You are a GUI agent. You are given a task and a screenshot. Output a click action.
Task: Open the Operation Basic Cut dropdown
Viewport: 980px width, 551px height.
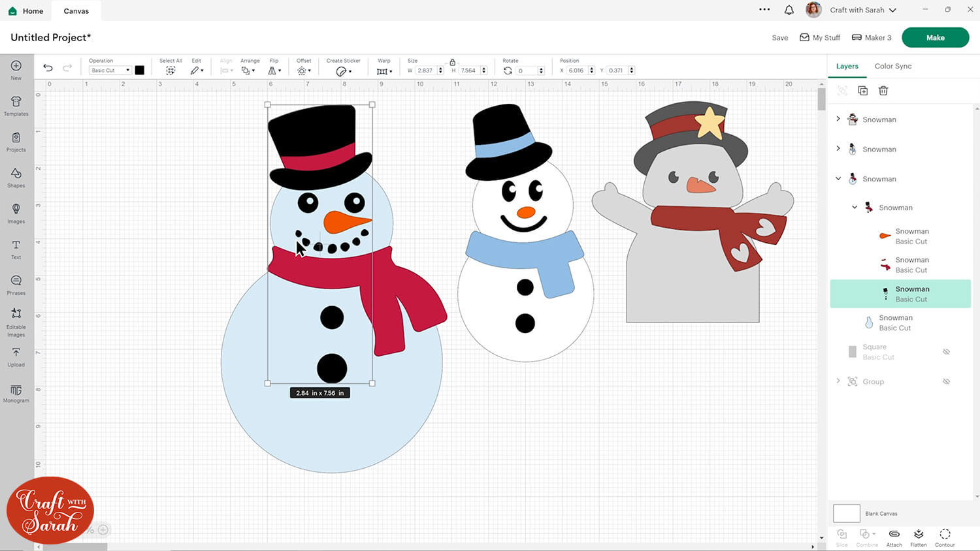110,71
